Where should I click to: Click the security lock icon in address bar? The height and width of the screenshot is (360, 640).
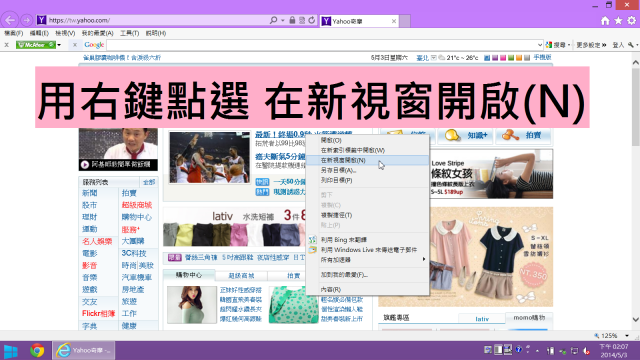point(292,20)
